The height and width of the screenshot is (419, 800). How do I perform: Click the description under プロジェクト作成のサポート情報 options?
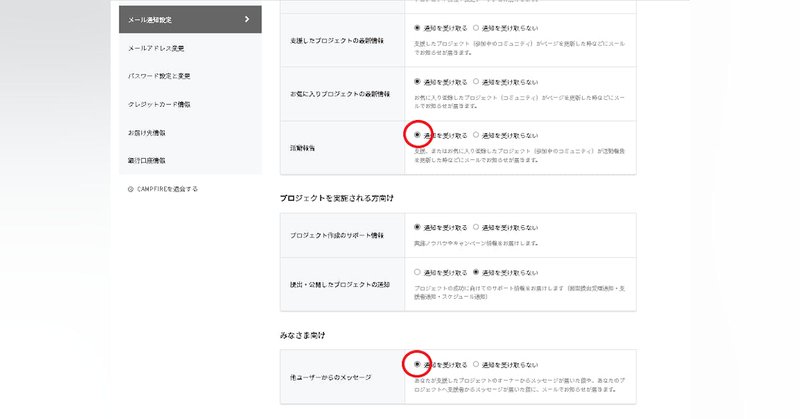[476, 243]
